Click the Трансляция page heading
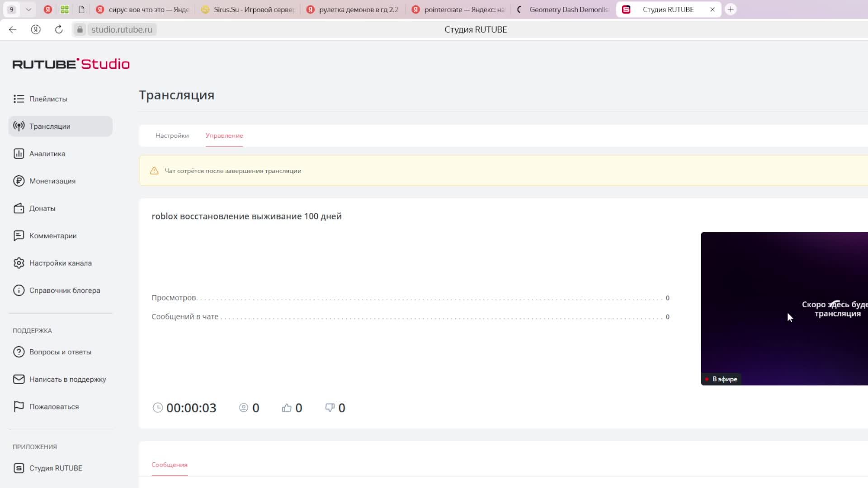Screen dimensions: 868x488 [177, 95]
